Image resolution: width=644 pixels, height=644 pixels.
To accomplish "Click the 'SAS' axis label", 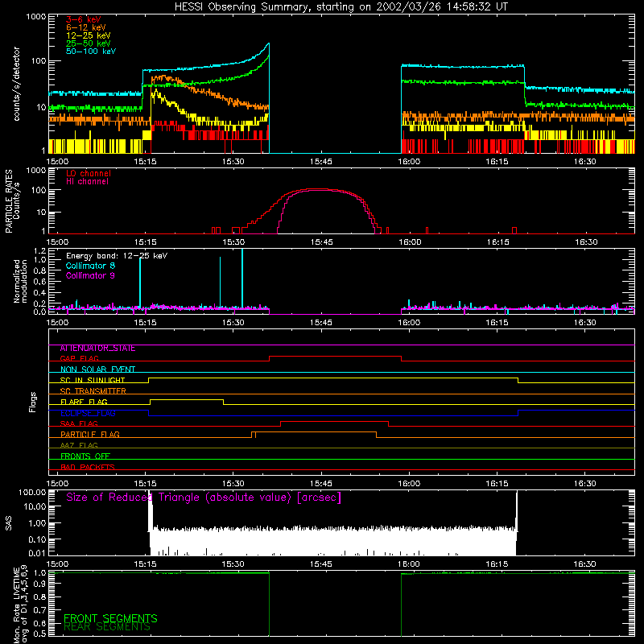I will click(9, 523).
